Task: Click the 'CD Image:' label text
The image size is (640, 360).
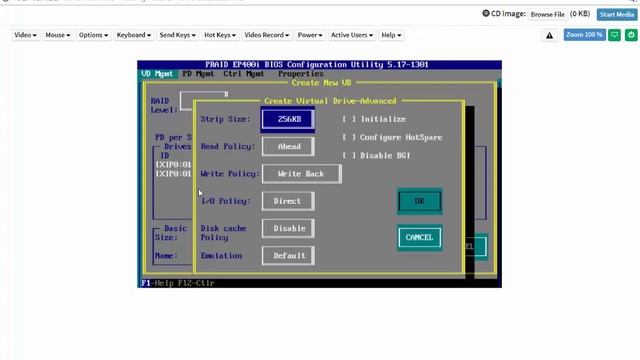Action: coord(508,14)
